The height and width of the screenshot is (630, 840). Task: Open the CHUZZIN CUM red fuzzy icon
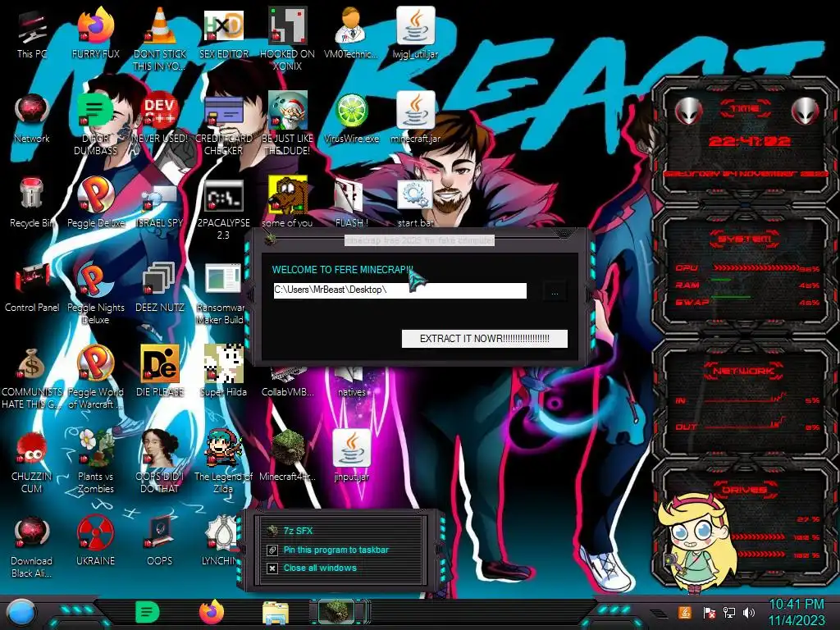pyautogui.click(x=32, y=462)
